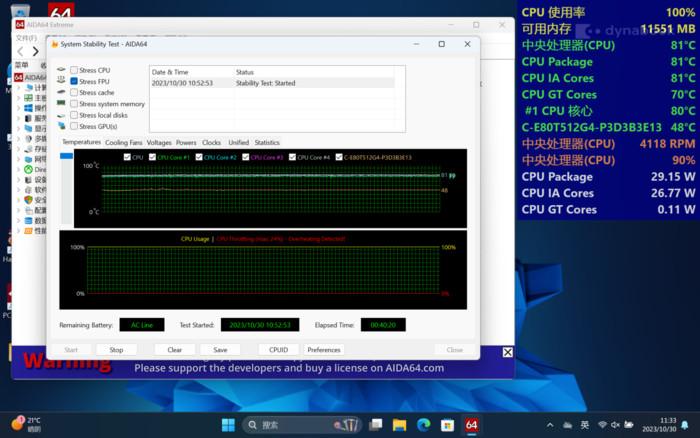Uncheck the Stress FPU checkbox
Image resolution: width=700 pixels, height=438 pixels.
tap(74, 81)
